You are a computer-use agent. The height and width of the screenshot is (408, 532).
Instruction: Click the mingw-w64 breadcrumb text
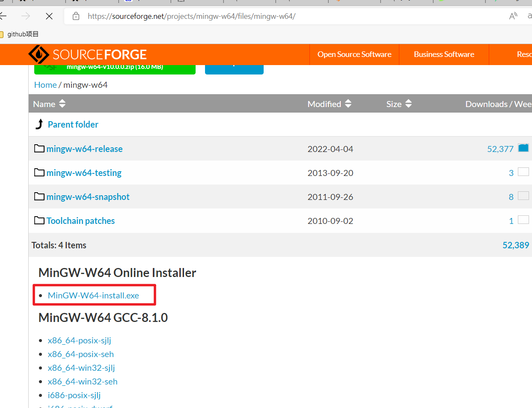coord(86,85)
